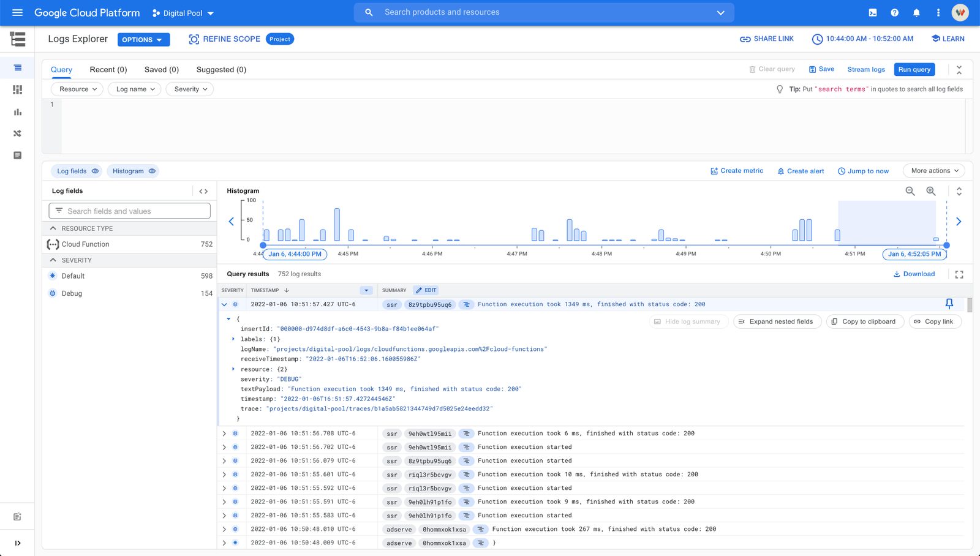Pin the expanded log entry
This screenshot has height=556, width=980.
pyautogui.click(x=949, y=304)
